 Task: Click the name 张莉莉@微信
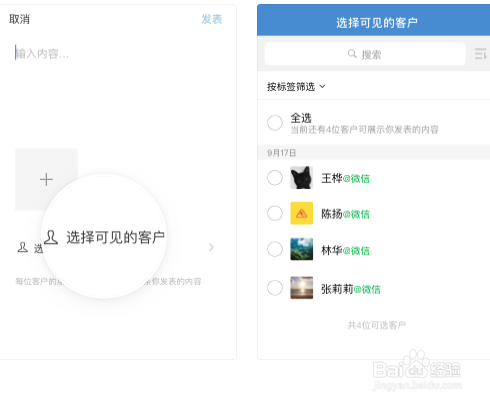(351, 289)
